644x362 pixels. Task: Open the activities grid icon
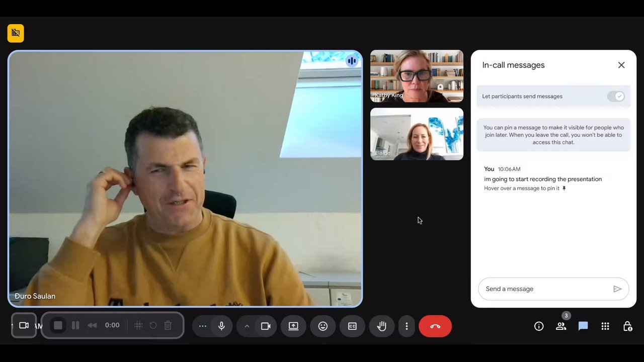click(605, 326)
